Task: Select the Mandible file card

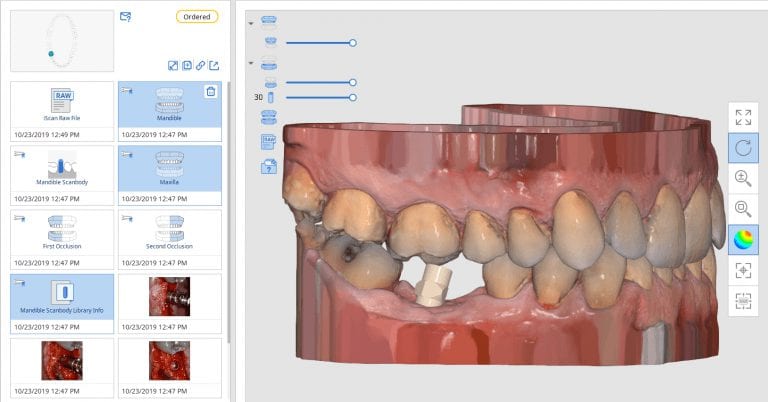Action: tap(169, 111)
